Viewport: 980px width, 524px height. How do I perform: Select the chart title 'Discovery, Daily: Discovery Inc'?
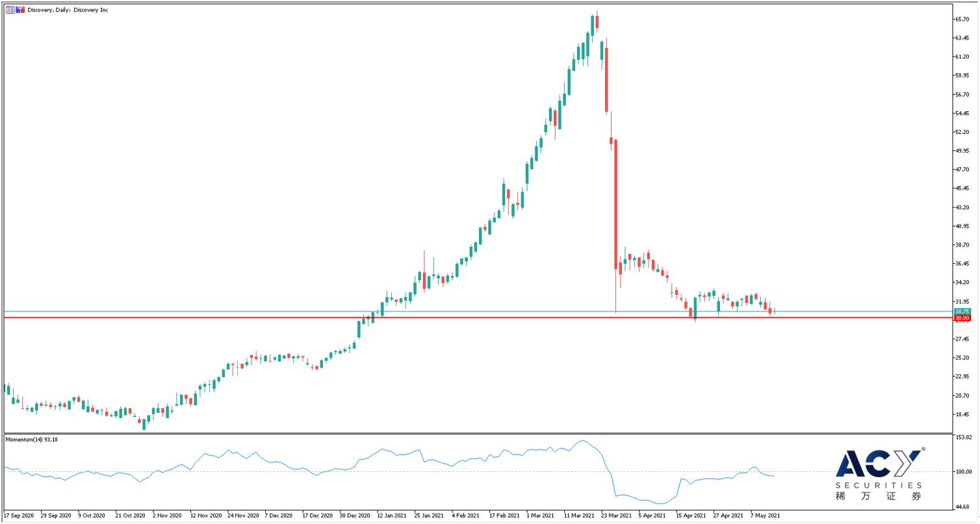tap(68, 10)
